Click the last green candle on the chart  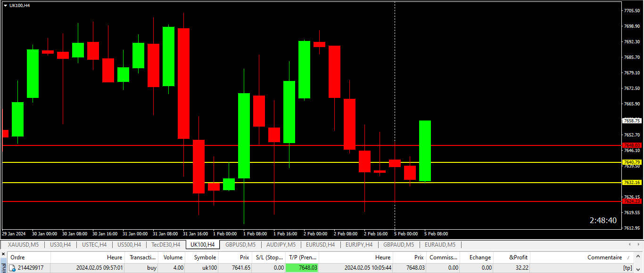coord(425,151)
